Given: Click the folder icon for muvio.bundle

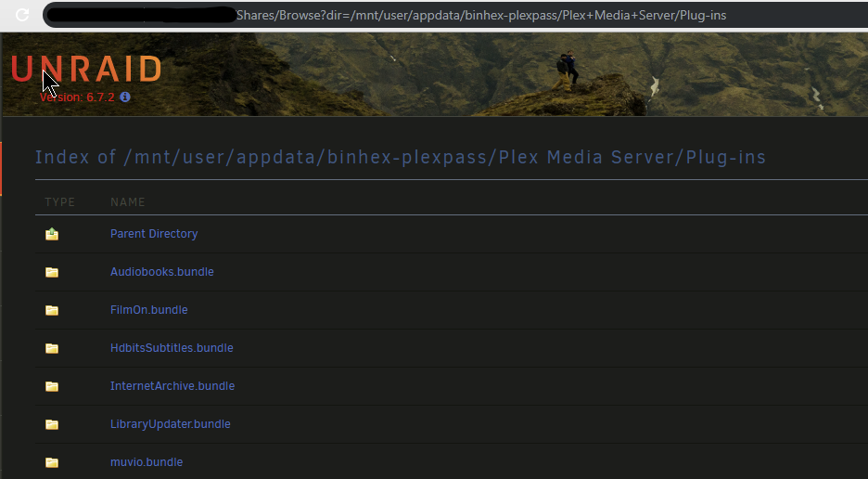Looking at the screenshot, I should [x=52, y=462].
